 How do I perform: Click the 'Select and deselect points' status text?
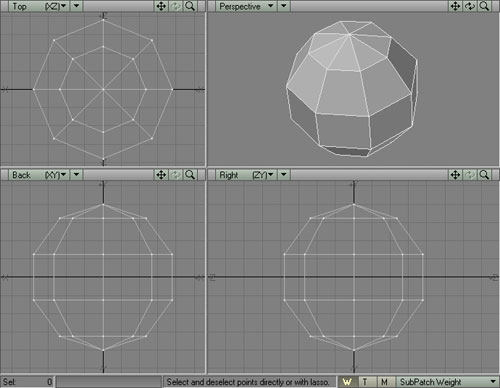coord(248,382)
